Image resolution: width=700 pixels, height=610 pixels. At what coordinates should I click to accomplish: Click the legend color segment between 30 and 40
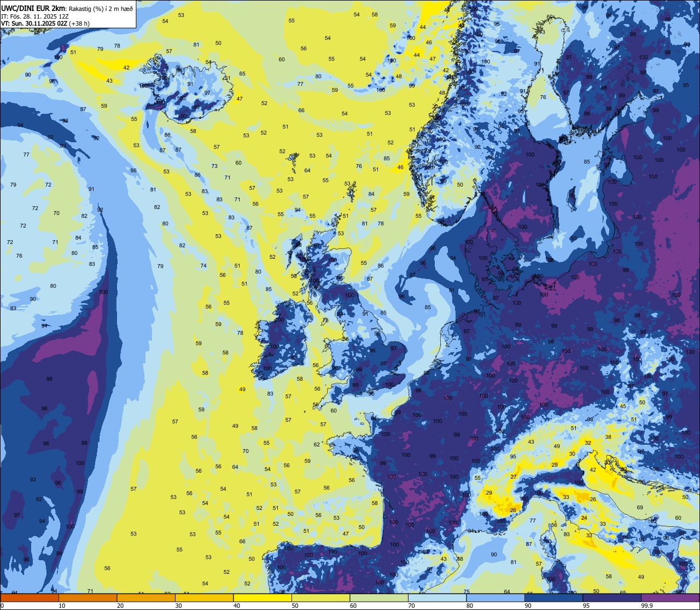[x=205, y=597]
